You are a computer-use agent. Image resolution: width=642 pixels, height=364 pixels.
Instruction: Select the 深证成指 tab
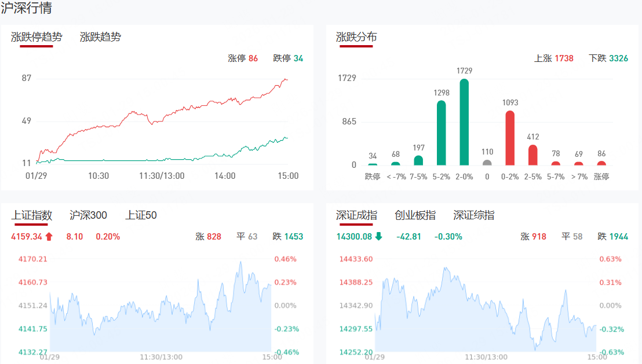[356, 215]
